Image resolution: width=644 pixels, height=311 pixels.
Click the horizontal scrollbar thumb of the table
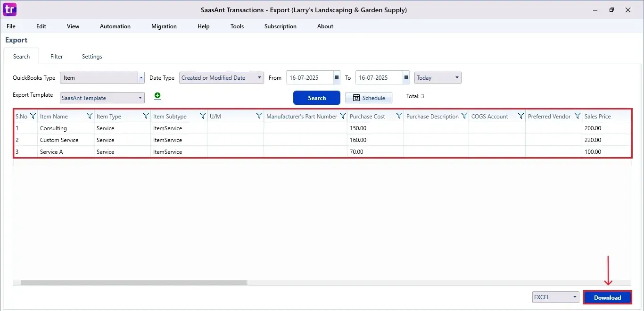134,283
